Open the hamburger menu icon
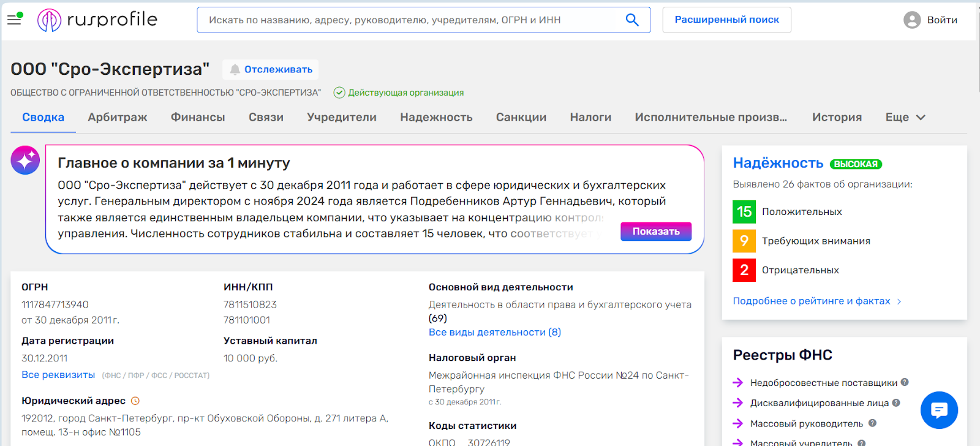This screenshot has width=980, height=446. click(14, 20)
